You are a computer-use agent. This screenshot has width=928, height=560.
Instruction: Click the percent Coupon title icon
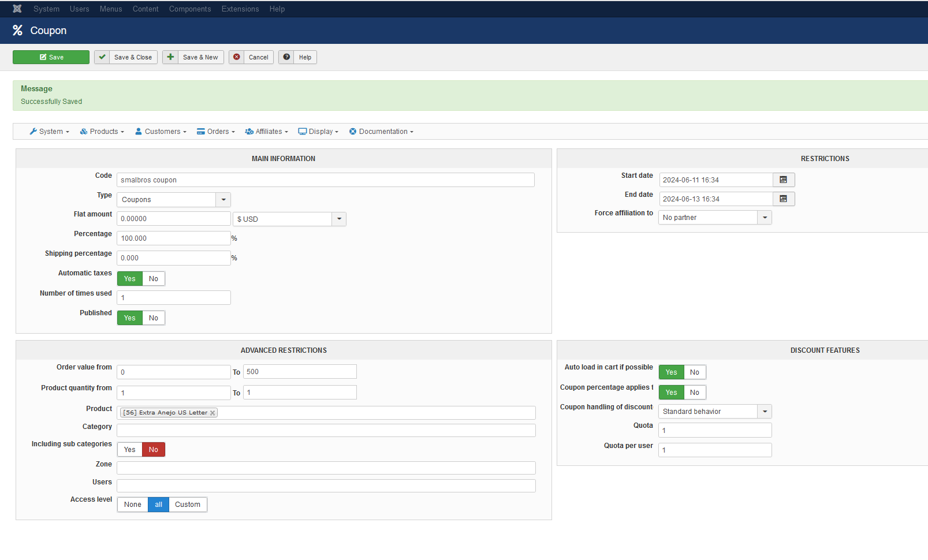(18, 31)
